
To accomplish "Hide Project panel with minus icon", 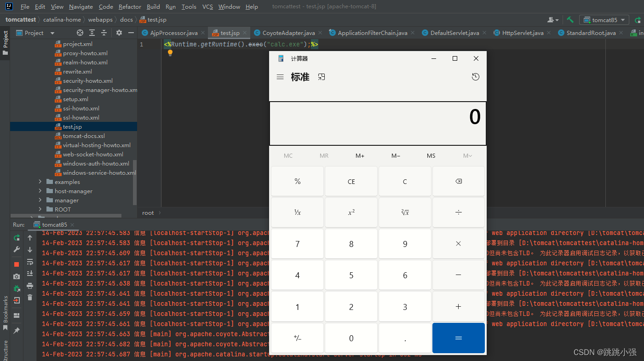I will (131, 33).
